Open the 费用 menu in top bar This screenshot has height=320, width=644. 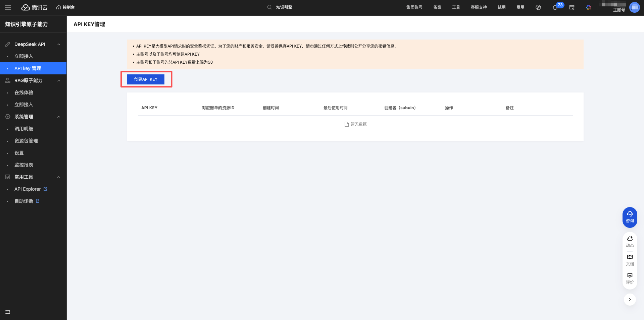pyautogui.click(x=520, y=7)
